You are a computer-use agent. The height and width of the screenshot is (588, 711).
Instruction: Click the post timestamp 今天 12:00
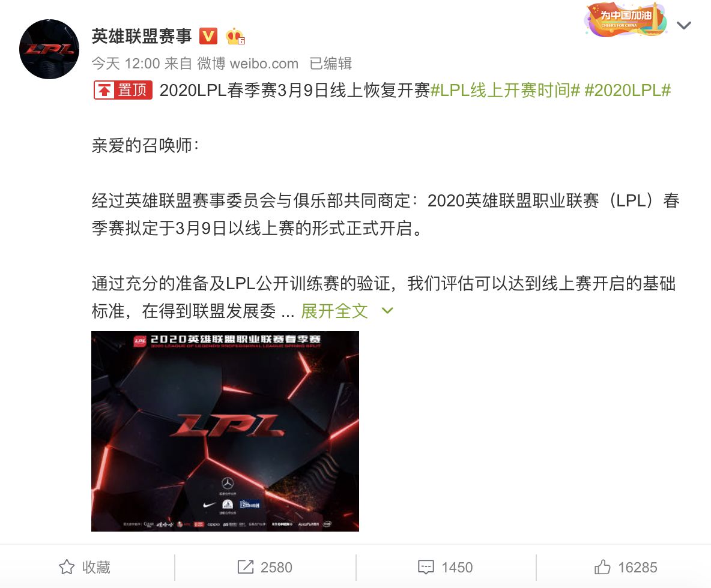click(126, 64)
